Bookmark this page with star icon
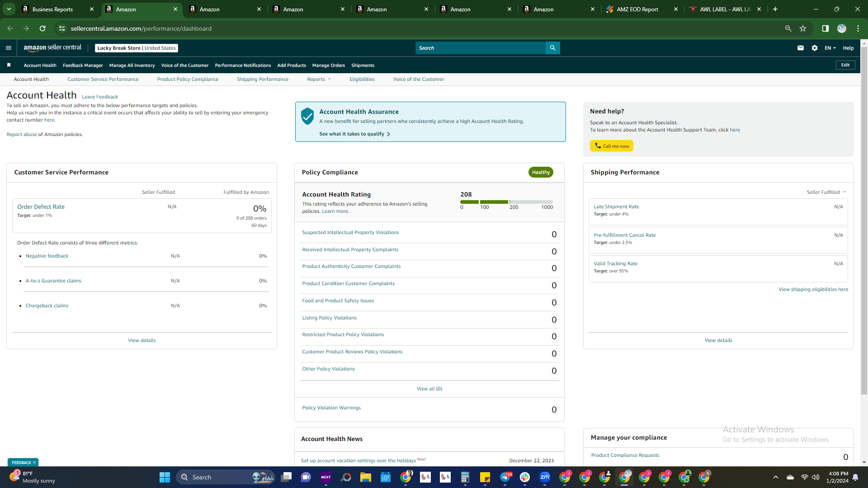 click(x=803, y=28)
